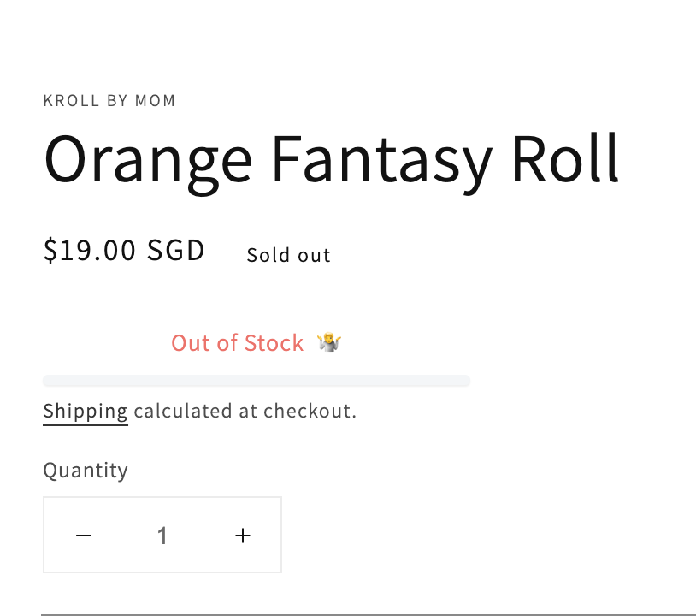
Task: Click the Orange Fantasy Roll product title
Action: click(x=331, y=160)
